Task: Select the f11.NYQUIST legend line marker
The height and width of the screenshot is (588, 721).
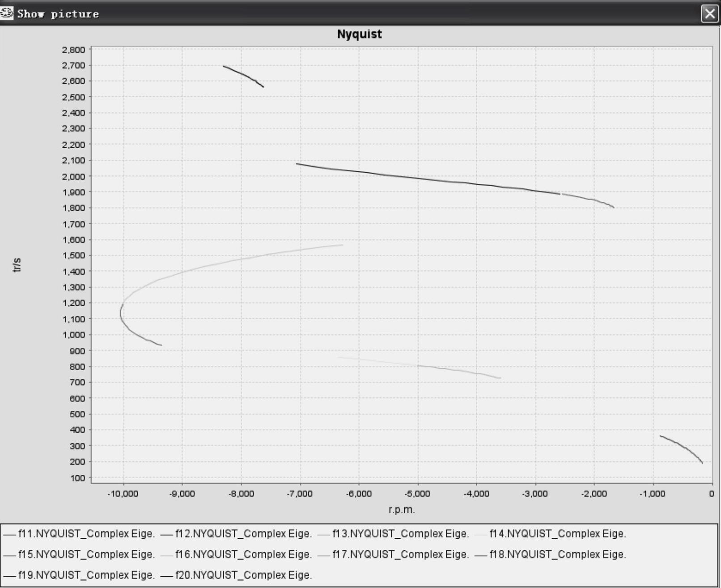Action: pos(9,534)
